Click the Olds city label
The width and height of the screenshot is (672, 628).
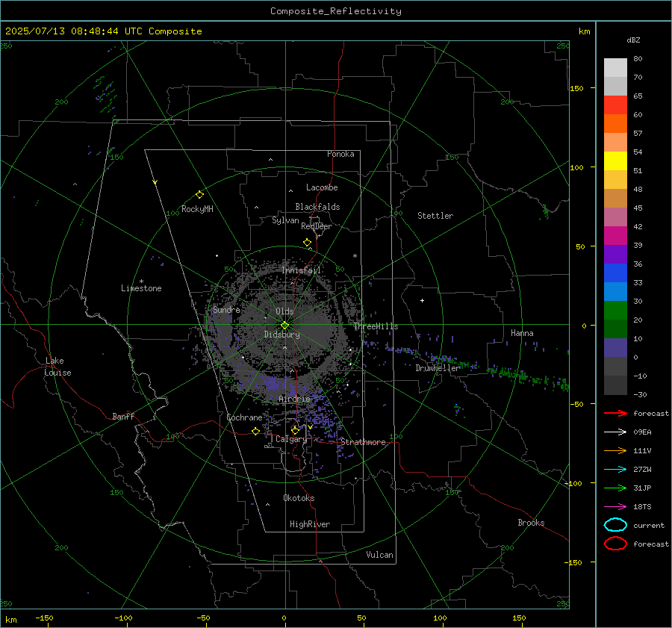284,311
